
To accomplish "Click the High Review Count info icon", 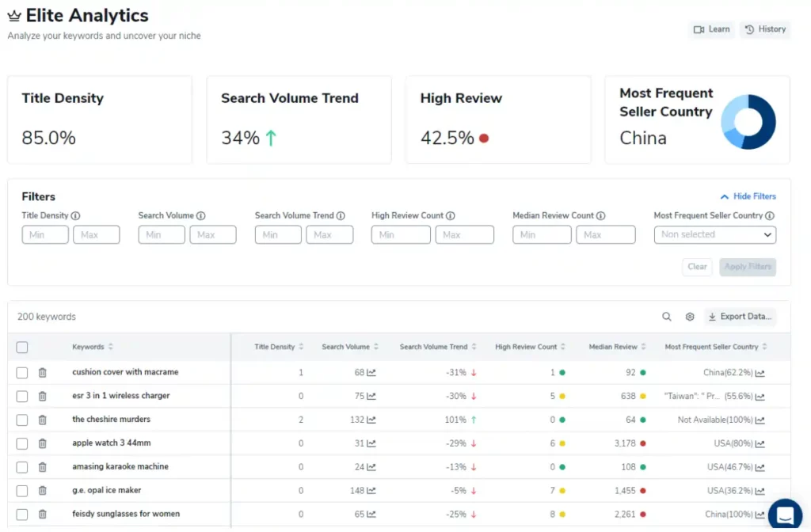I will coord(449,215).
